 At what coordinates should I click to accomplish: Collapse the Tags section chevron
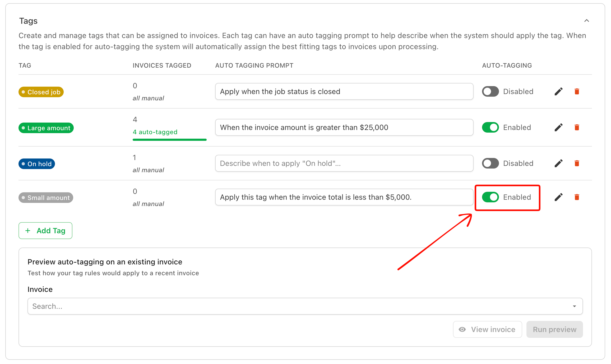click(586, 21)
